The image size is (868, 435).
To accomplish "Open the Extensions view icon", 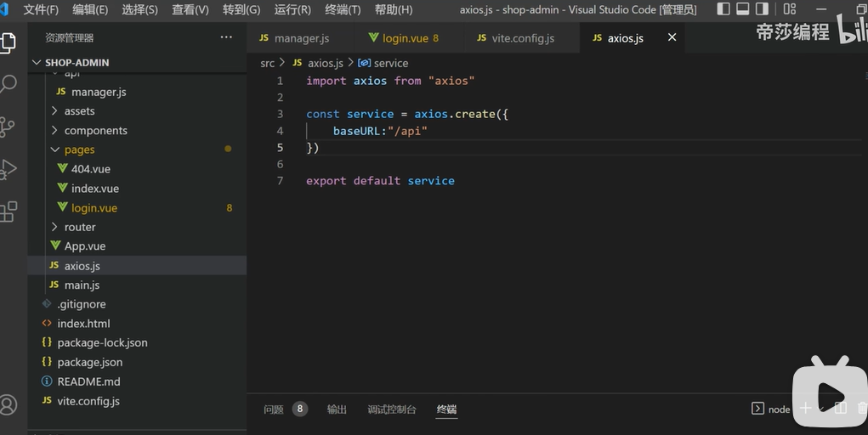I will click(x=9, y=212).
